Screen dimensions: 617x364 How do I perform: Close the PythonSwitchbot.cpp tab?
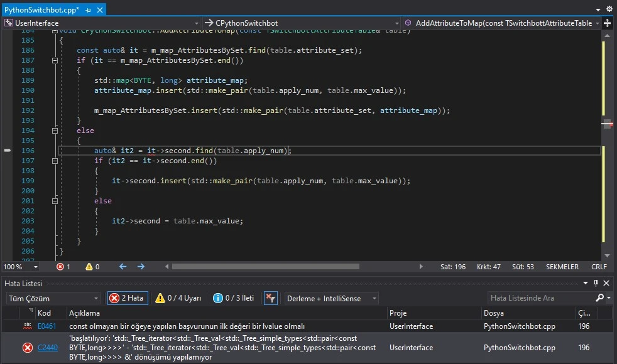coord(99,11)
